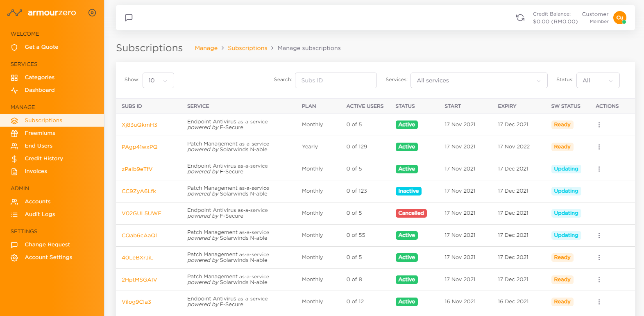Click the Subscriptions layers icon
The height and width of the screenshot is (316, 644).
point(14,120)
